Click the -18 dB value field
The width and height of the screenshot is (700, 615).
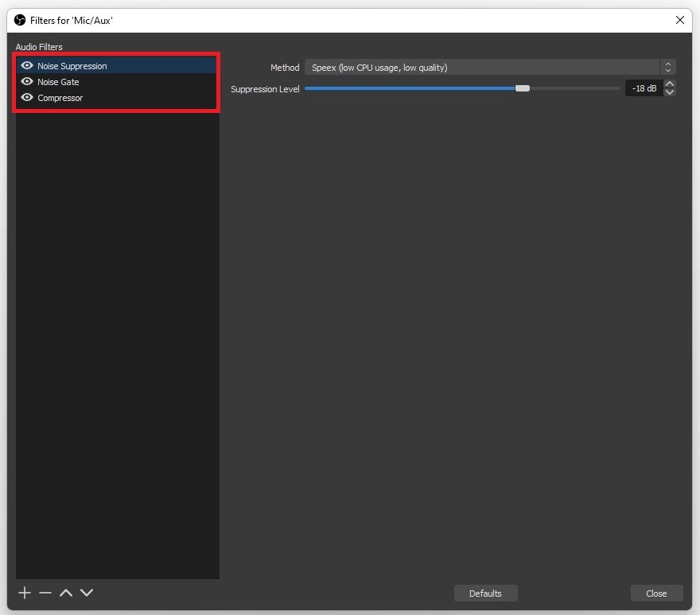click(644, 88)
